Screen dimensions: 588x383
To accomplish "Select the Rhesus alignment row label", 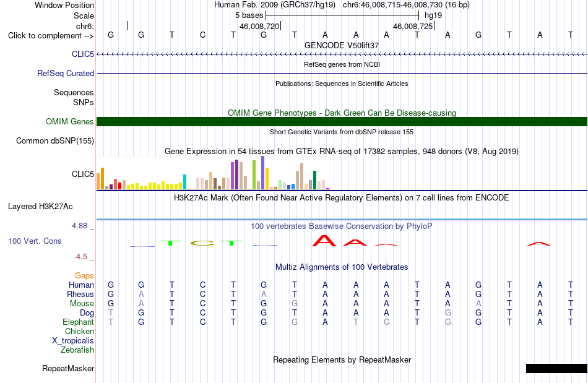I will [x=80, y=295].
